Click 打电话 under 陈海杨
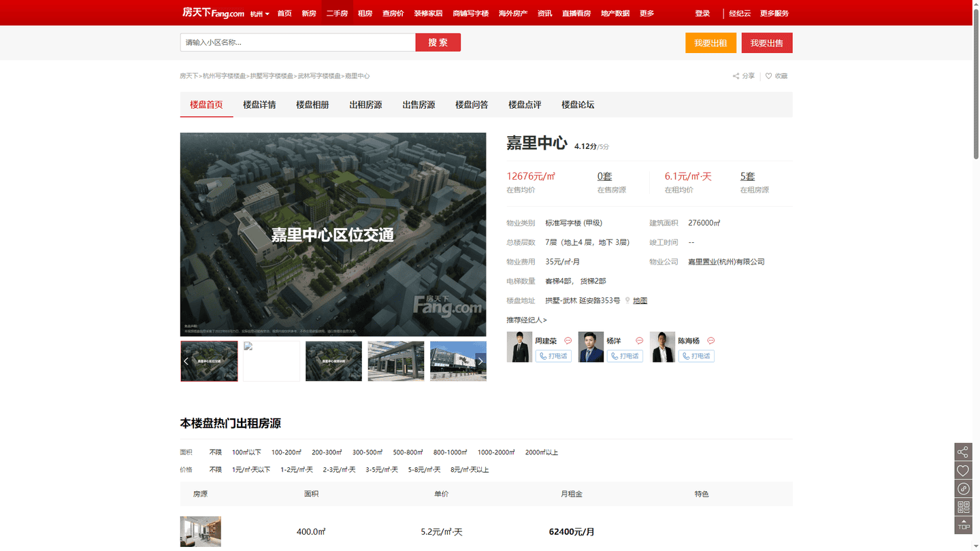The image size is (980, 551). pos(696,356)
